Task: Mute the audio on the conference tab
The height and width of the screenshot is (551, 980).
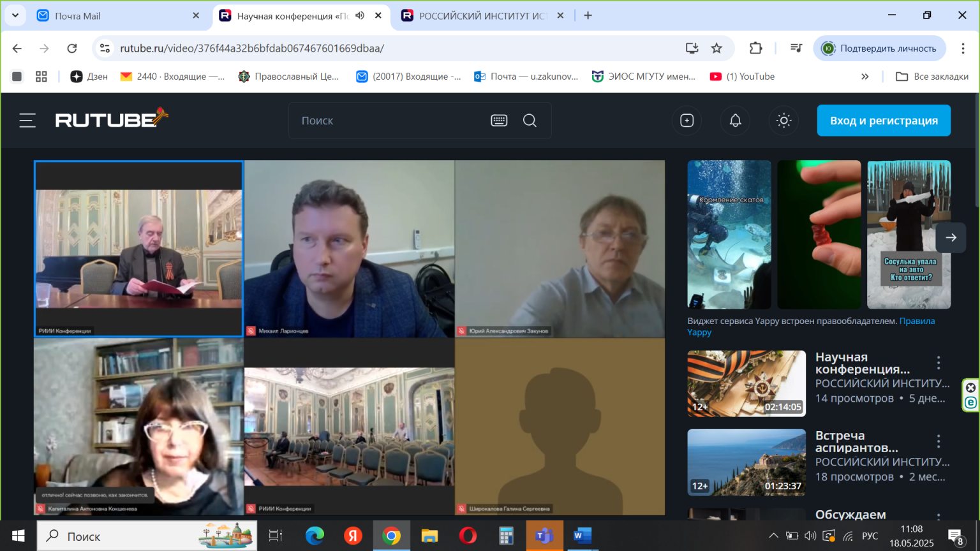Action: [360, 15]
